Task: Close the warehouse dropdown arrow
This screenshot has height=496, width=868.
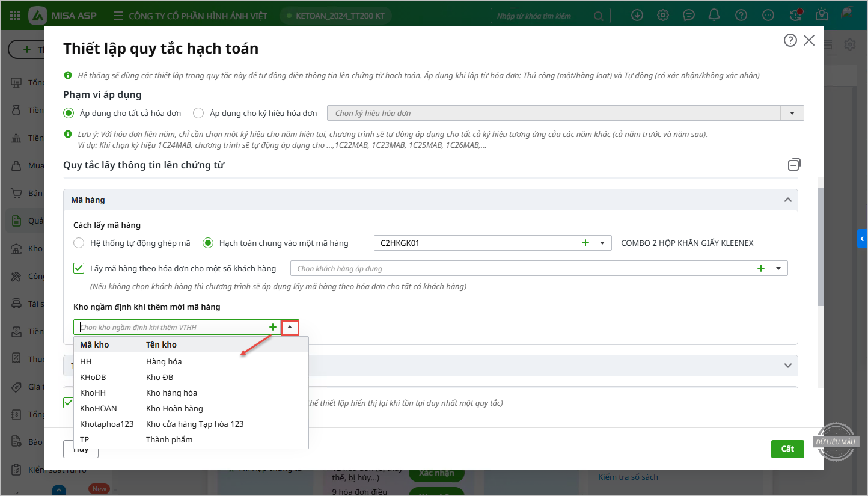Action: [290, 327]
